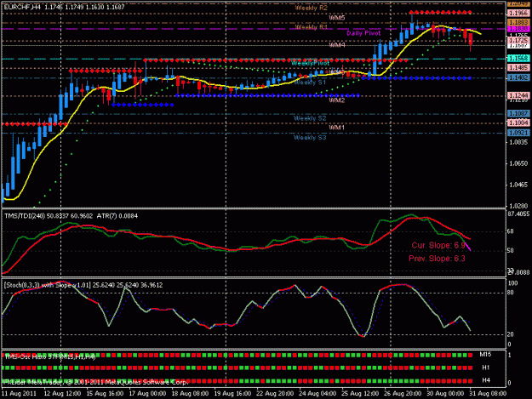
Task: Click the ATR(7) 0.0084 readout
Action: [x=117, y=216]
